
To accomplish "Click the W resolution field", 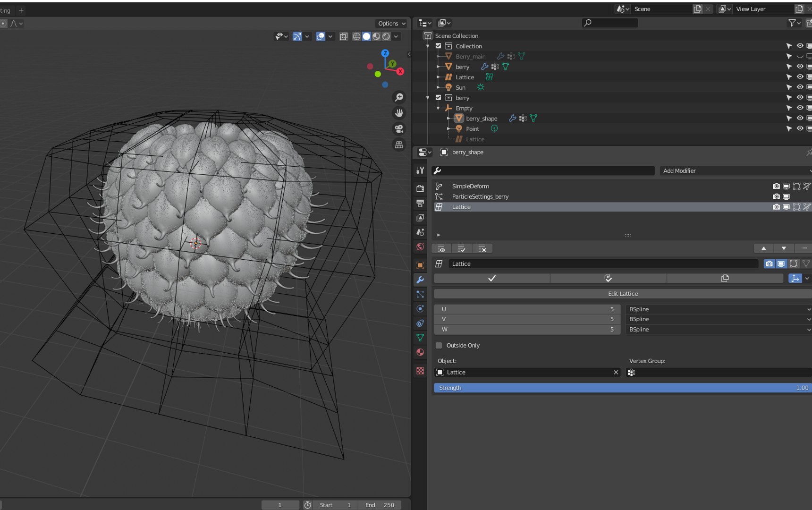I will [527, 329].
